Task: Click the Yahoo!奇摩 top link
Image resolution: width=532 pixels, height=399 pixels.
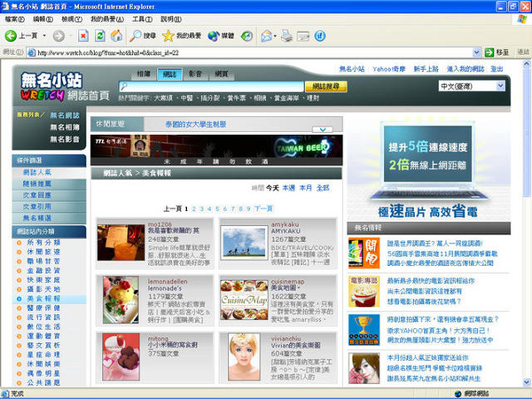Action: pyautogui.click(x=389, y=69)
